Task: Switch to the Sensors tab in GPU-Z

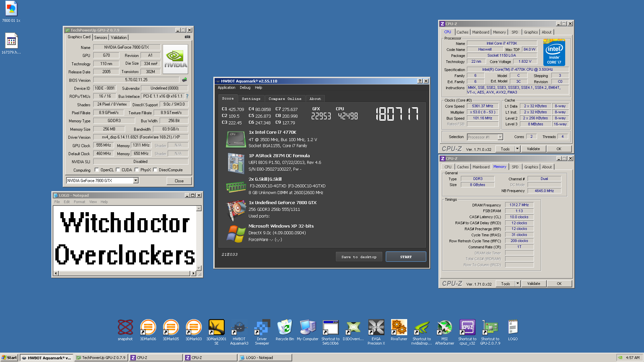Action: [101, 38]
